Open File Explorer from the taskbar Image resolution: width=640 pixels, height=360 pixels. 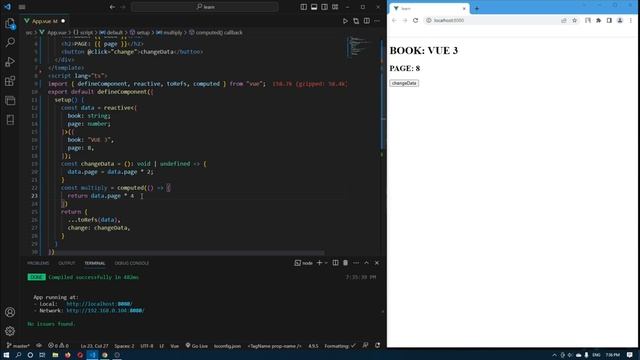(x=55, y=355)
